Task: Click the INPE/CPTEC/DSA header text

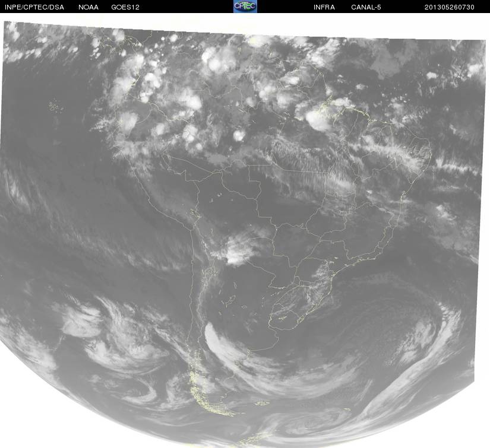Action: (34, 7)
